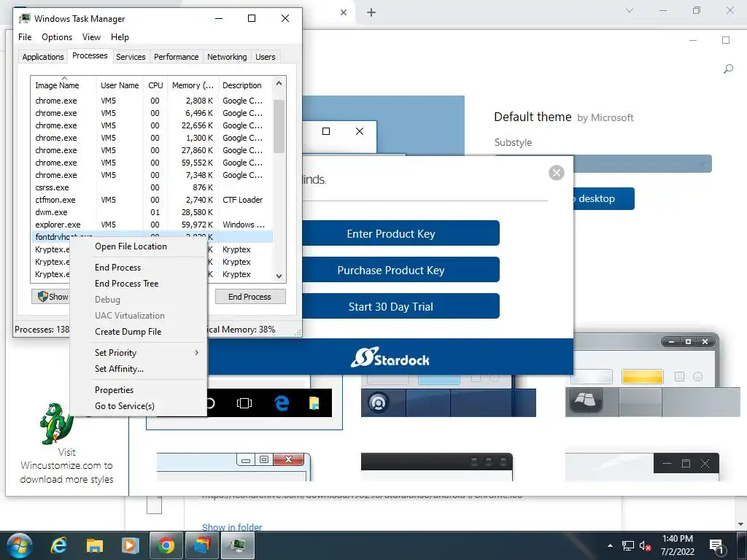Select the csrss.exe process row
This screenshot has height=560, width=747.
coord(152,187)
